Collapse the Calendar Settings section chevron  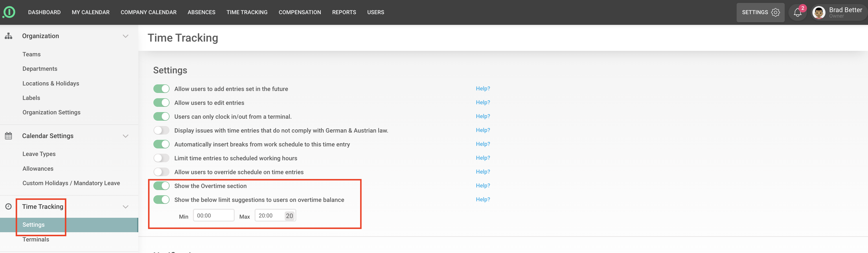(125, 136)
